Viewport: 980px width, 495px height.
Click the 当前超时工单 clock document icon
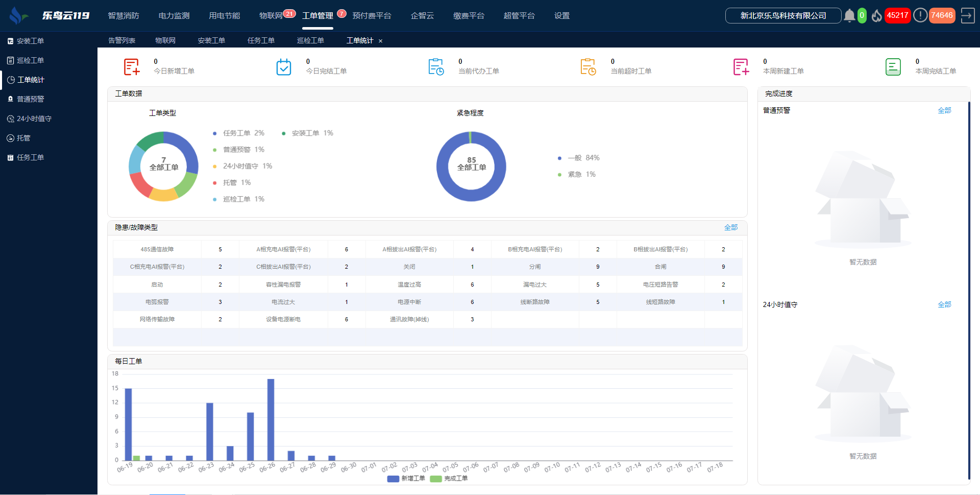click(x=588, y=67)
